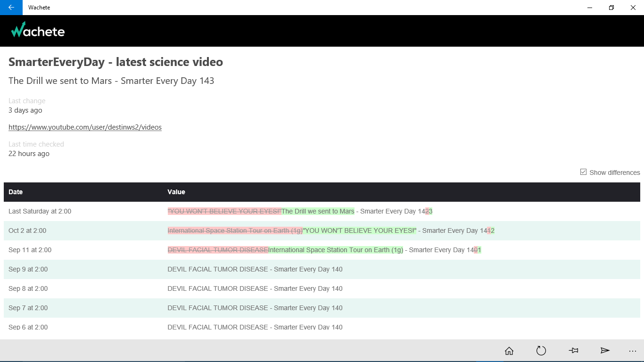Select the Value column header

pos(176,192)
